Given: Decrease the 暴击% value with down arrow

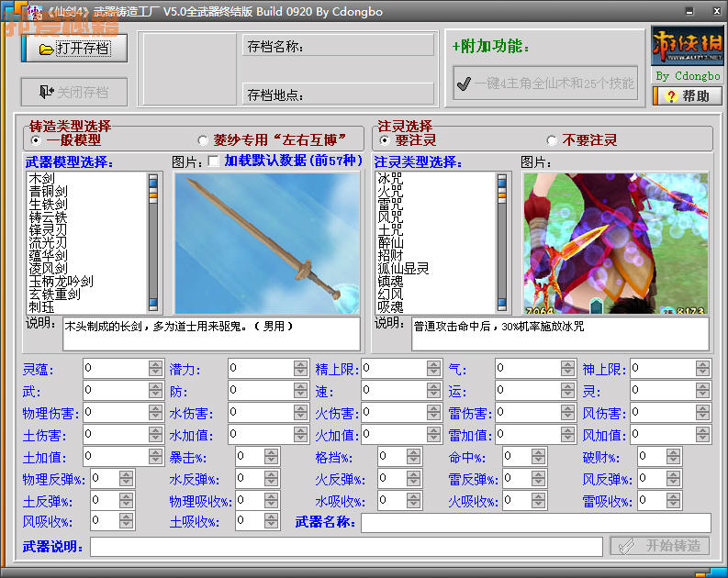Looking at the screenshot, I should pyautogui.click(x=272, y=460).
